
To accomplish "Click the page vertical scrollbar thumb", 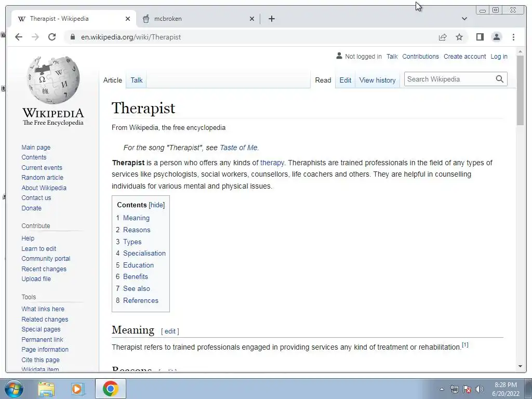I will 520,90.
